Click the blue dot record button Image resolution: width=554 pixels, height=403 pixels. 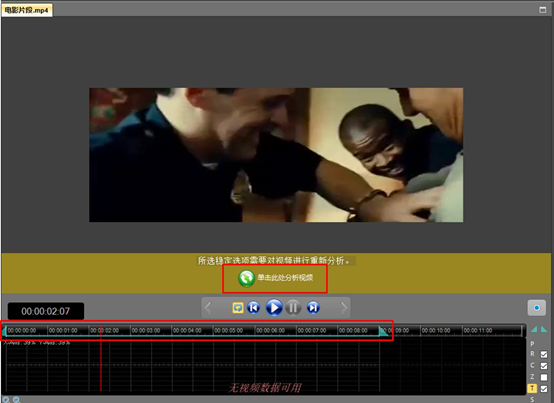pyautogui.click(x=536, y=308)
